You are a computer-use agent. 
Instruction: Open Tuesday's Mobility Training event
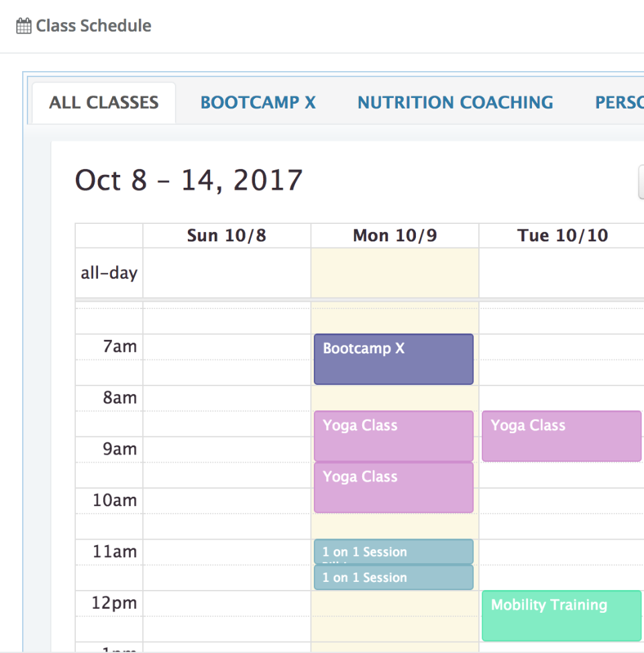(561, 615)
